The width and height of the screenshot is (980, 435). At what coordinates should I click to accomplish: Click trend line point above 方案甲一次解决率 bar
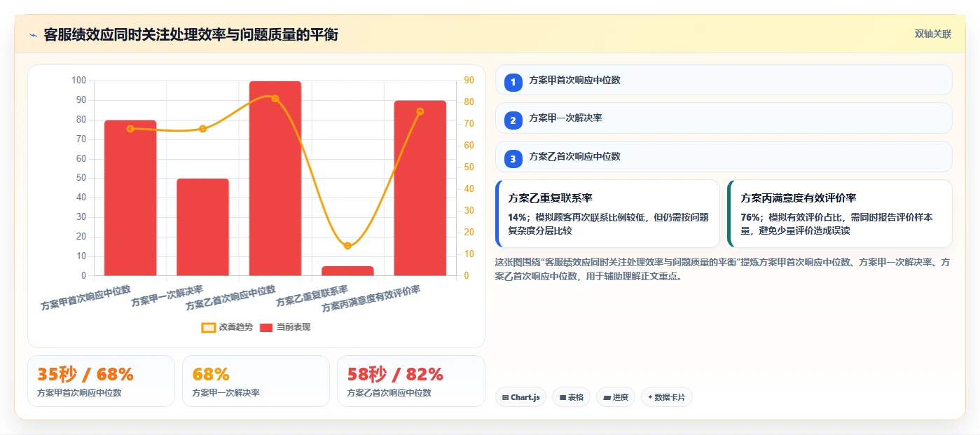click(x=202, y=129)
